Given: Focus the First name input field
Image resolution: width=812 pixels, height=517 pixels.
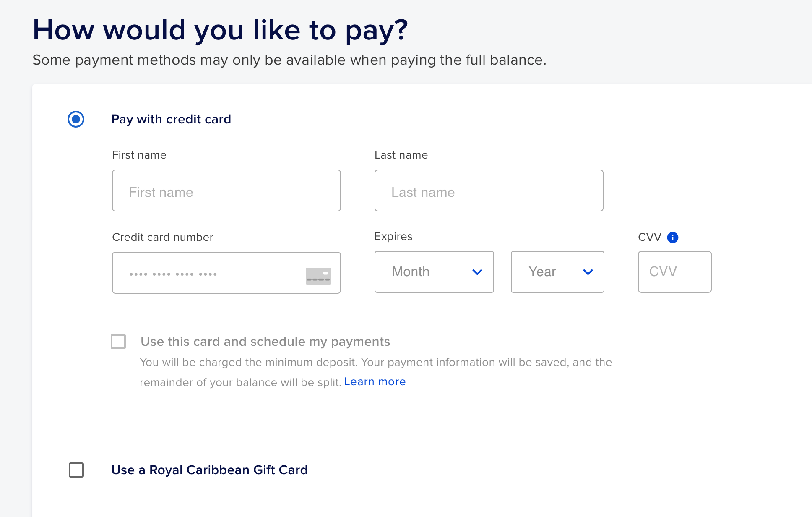Looking at the screenshot, I should pyautogui.click(x=226, y=191).
